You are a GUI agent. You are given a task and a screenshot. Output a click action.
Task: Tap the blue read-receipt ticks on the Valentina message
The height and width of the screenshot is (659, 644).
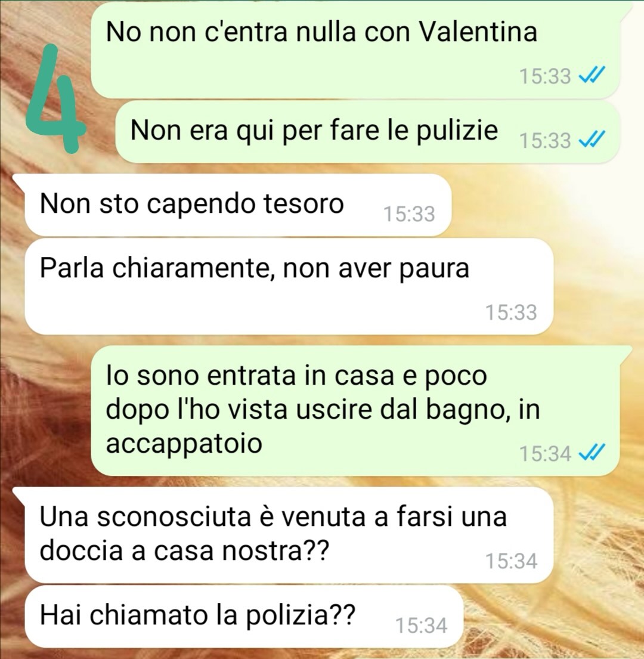point(592,76)
